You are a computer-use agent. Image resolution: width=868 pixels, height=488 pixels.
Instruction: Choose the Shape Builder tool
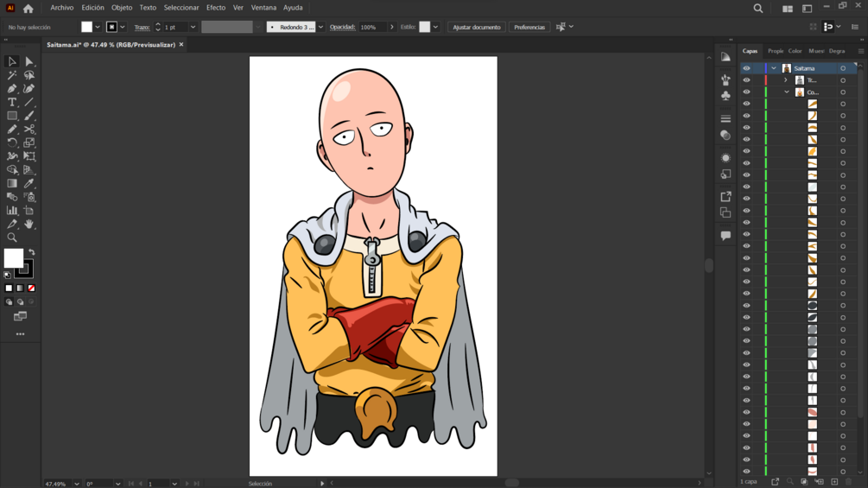(11, 170)
